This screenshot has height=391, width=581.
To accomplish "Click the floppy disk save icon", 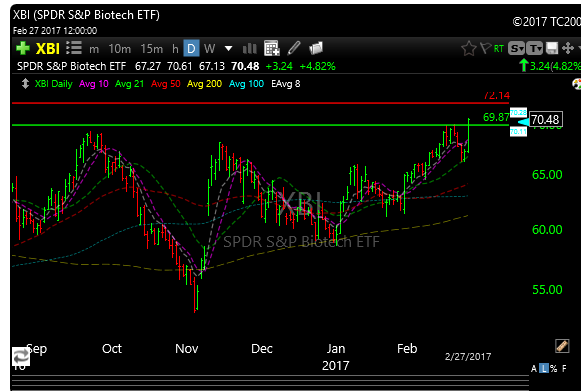I will coord(552,48).
